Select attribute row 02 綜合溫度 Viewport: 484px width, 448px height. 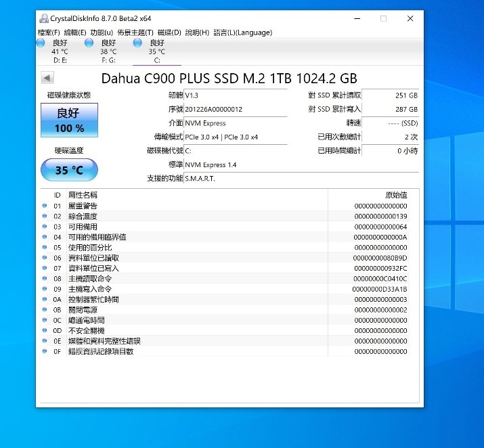pos(225,217)
